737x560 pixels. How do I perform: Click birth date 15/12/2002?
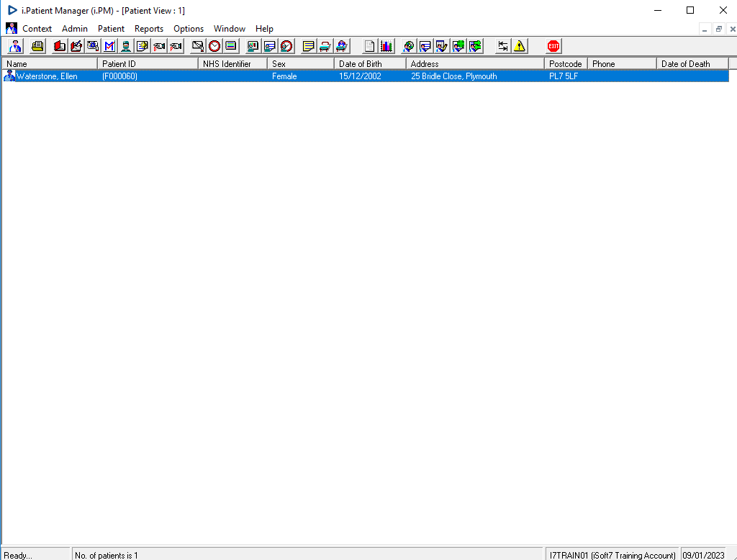coord(360,76)
